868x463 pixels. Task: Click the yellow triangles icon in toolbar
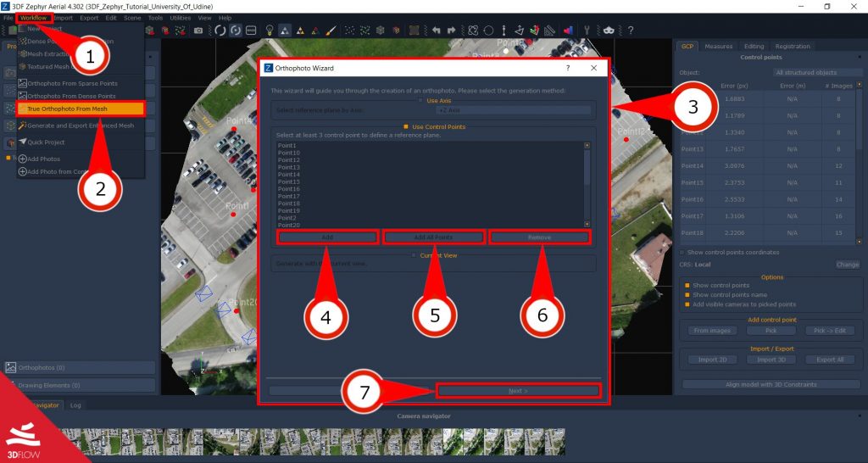pos(299,31)
